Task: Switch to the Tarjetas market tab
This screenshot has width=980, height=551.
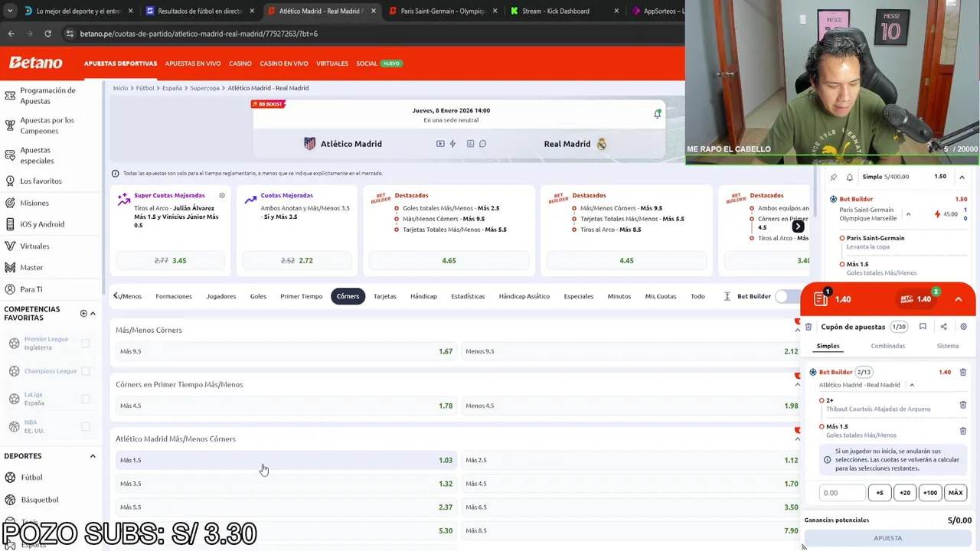Action: point(384,296)
